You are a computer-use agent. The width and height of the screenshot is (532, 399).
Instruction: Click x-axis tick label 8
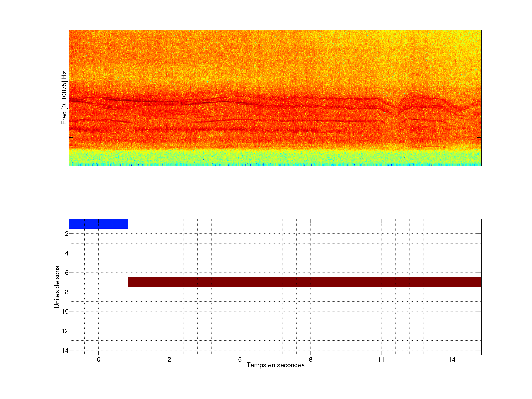click(311, 359)
